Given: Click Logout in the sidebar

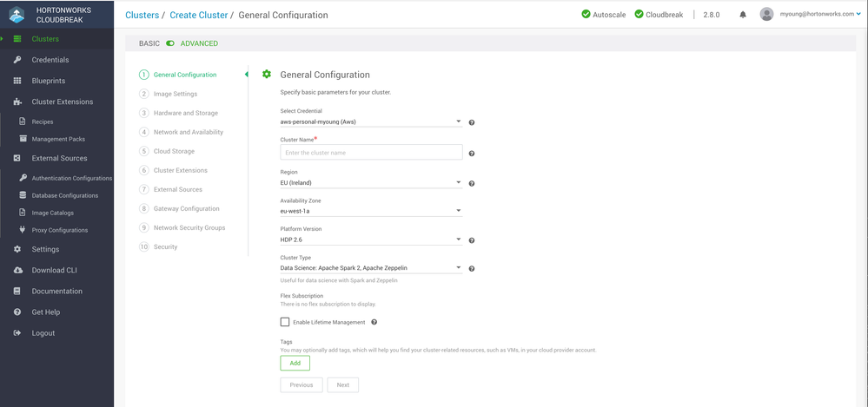Looking at the screenshot, I should [43, 333].
